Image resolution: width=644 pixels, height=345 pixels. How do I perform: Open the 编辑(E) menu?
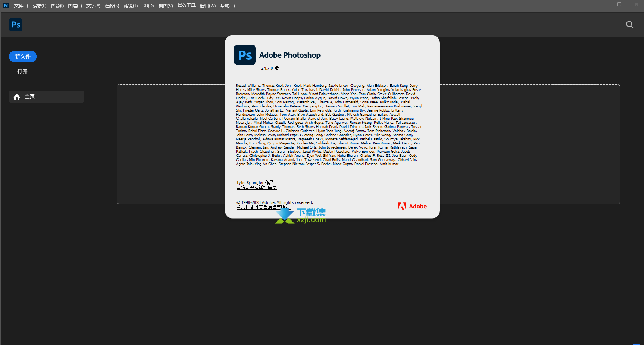[39, 6]
